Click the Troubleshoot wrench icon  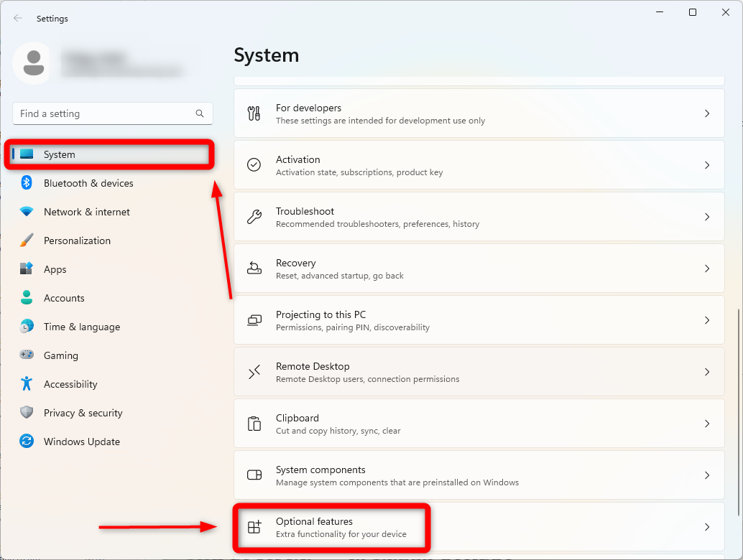click(254, 216)
